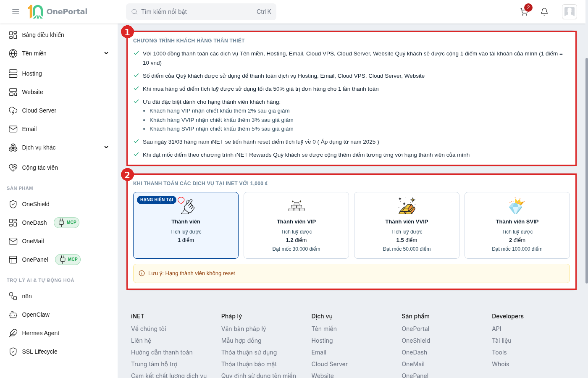Open the Tài liệu footer link
588x378 pixels.
[501, 341]
